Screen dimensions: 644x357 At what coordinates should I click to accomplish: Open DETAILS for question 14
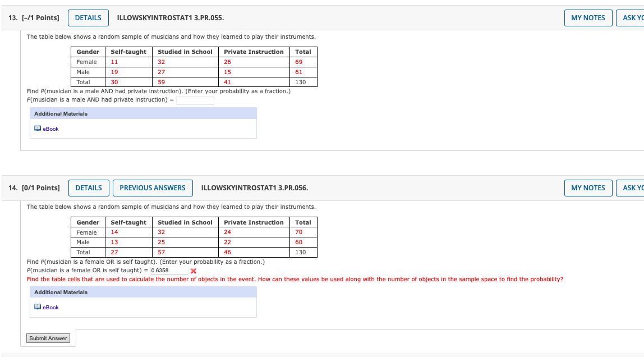pyautogui.click(x=88, y=187)
